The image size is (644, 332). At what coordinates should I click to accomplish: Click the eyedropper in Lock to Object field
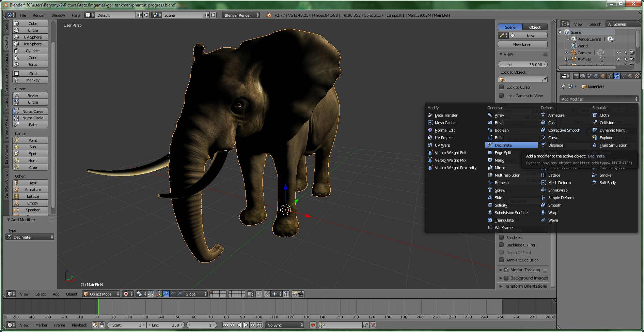[x=544, y=79]
